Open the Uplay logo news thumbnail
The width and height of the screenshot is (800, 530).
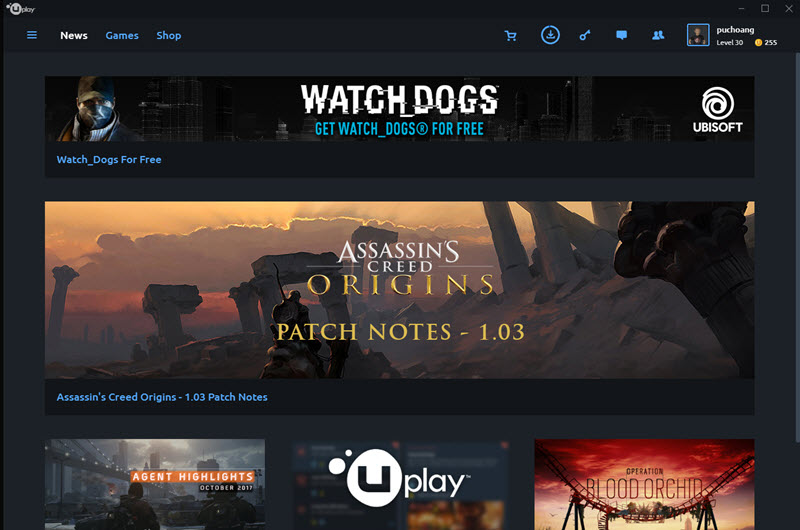(399, 484)
